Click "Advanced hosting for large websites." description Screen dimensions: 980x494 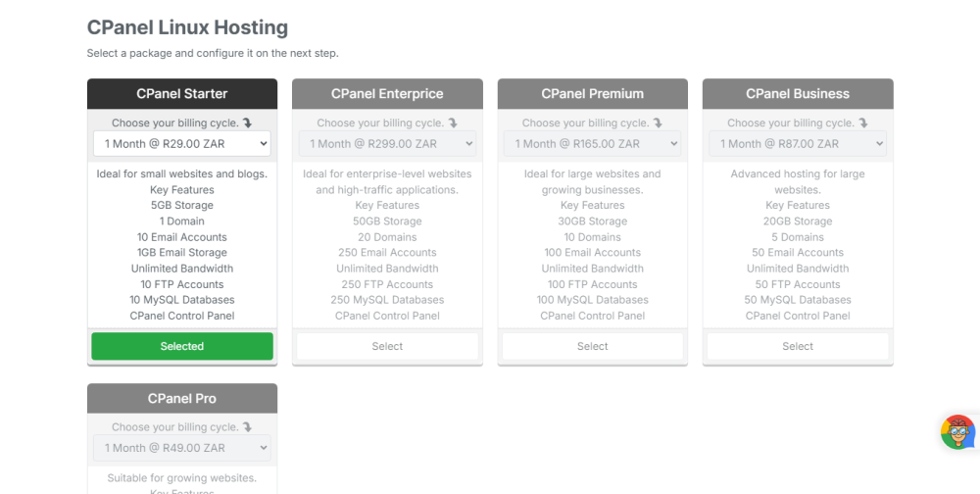click(798, 181)
